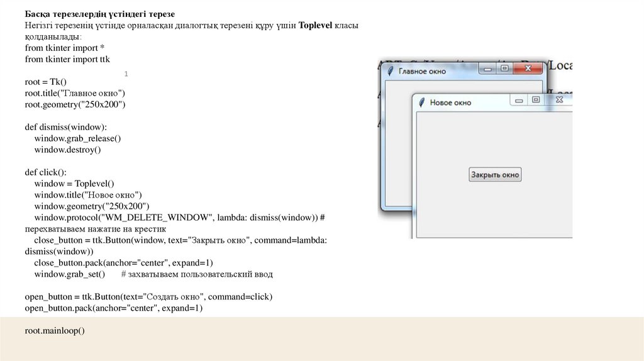Screen dimensions: 644x361
Task: Maximize the Новое окно window
Action: click(x=536, y=100)
